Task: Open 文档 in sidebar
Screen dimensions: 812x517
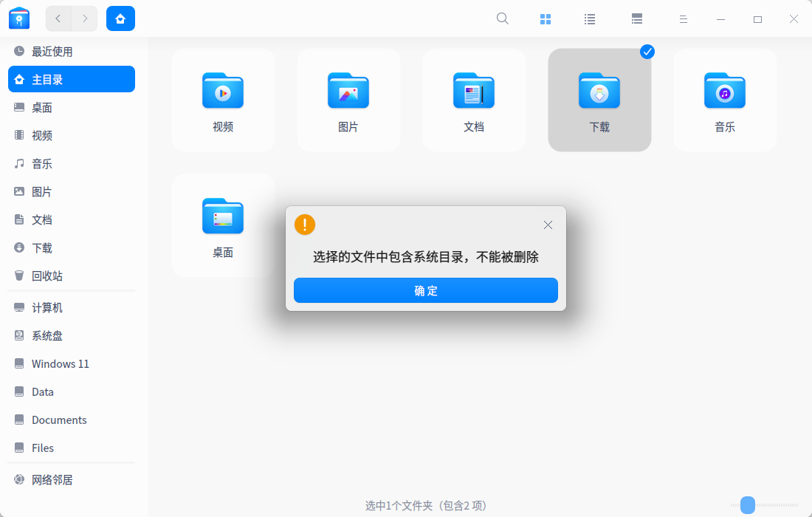Action: coord(72,219)
